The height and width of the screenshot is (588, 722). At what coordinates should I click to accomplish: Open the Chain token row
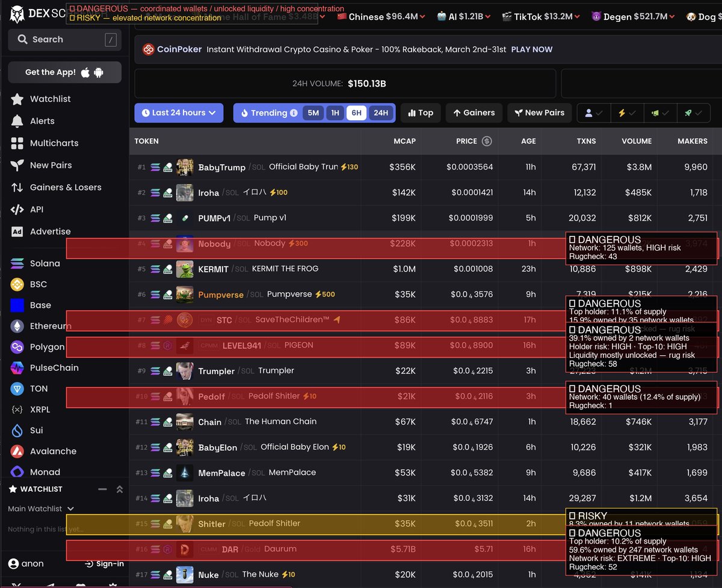(425, 421)
